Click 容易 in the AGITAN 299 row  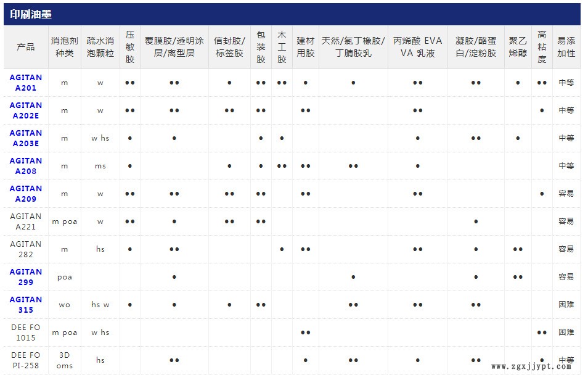566,277
